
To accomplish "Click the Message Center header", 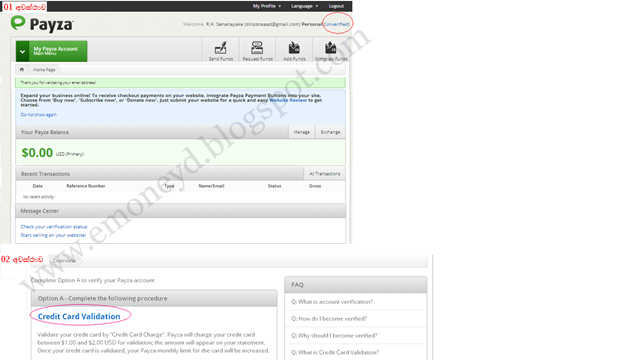I will 180,211.
